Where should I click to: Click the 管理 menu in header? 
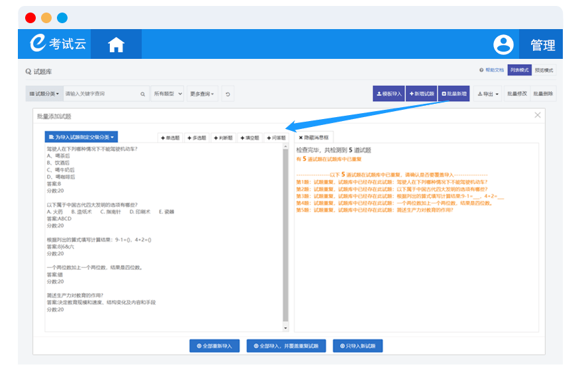pos(542,45)
